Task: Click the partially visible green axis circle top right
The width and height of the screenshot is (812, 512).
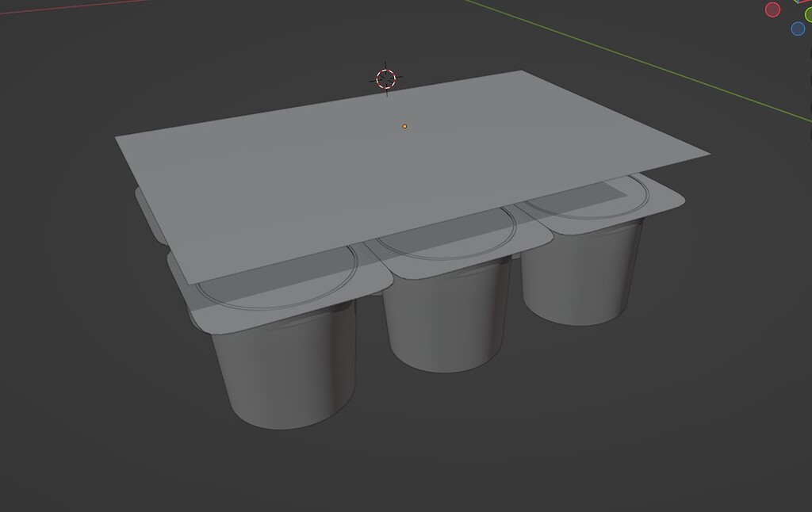Action: (x=809, y=14)
